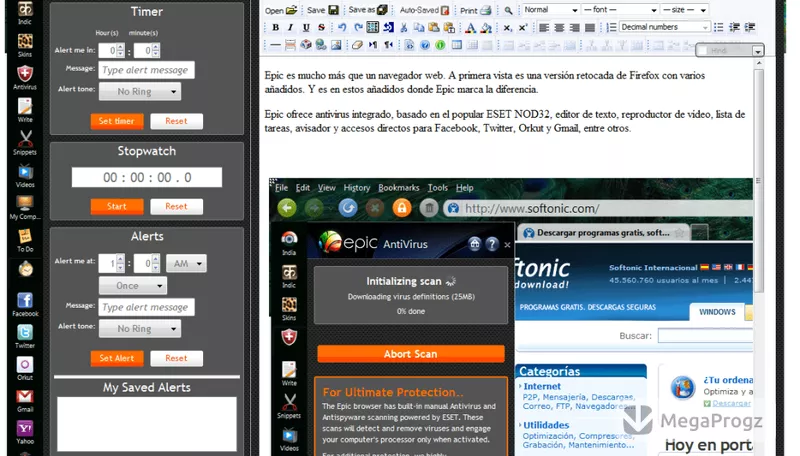
Task: Click Reset in the Timer panel
Action: tap(177, 121)
